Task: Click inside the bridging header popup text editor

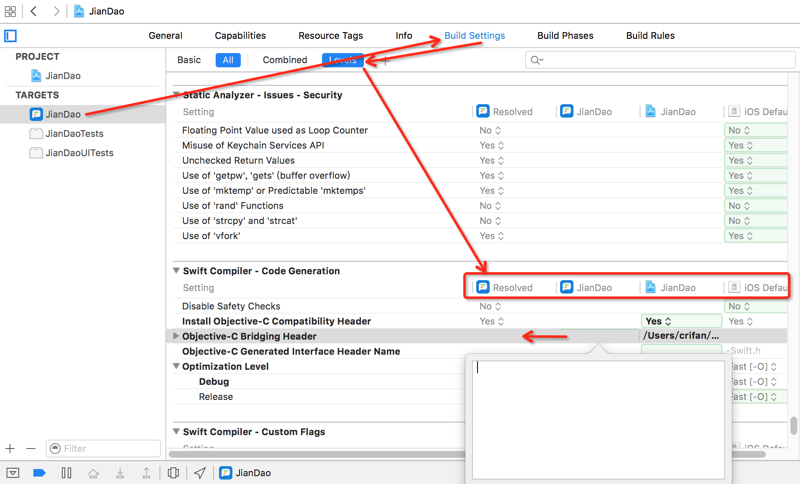Action: pyautogui.click(x=598, y=419)
